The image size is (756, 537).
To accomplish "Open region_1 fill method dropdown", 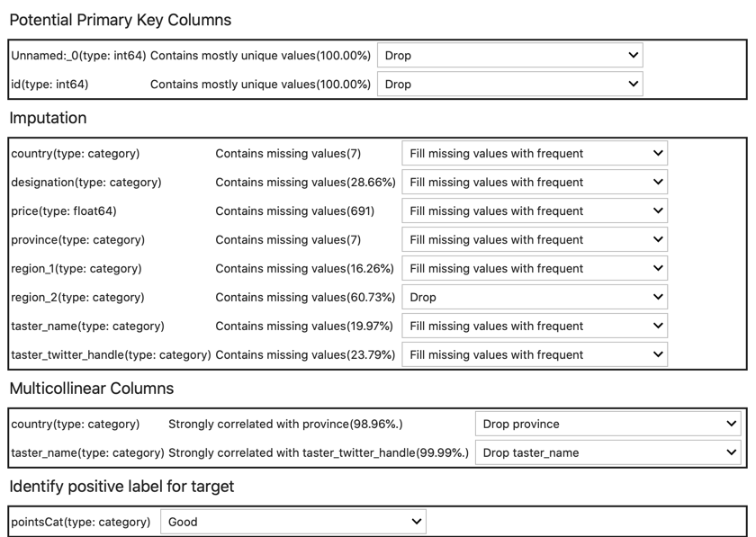I will tap(535, 268).
